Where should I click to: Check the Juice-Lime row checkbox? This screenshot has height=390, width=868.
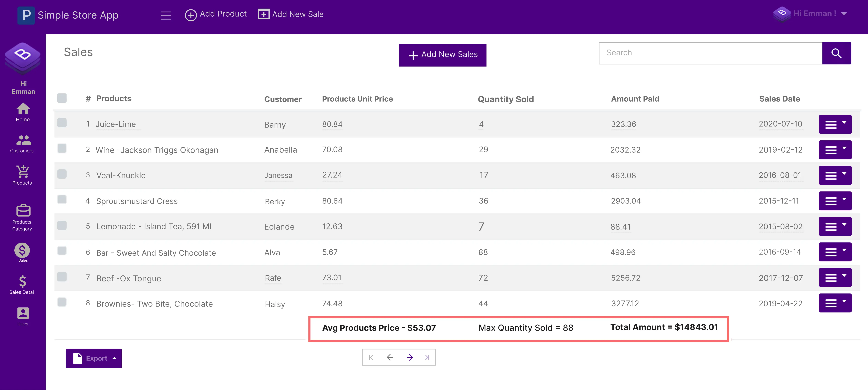click(62, 123)
